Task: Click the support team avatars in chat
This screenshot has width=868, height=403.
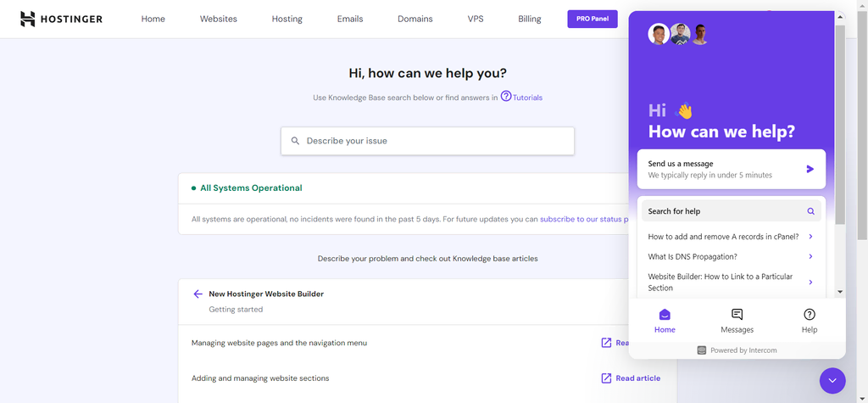Action: click(678, 35)
